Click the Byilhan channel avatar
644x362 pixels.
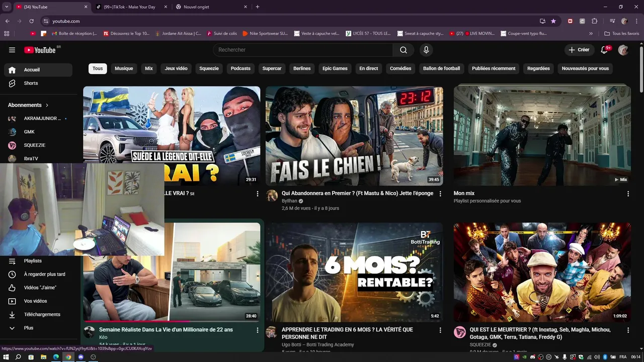(272, 196)
